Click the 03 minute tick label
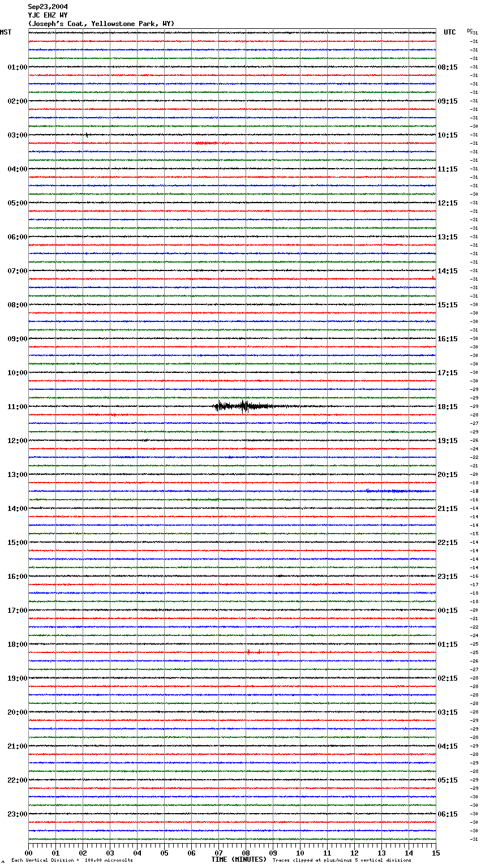The width and height of the screenshot is (481, 868). coord(110,853)
